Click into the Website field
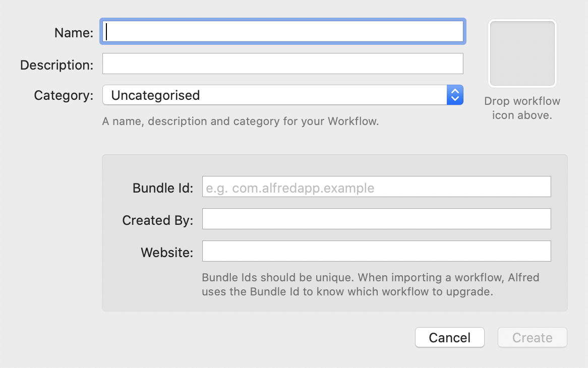This screenshot has height=368, width=588. coord(377,251)
